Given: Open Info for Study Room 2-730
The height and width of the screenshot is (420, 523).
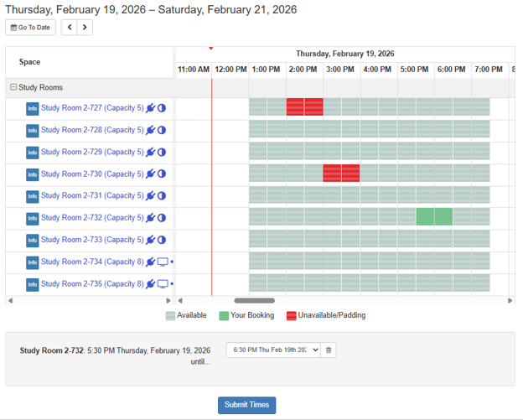Looking at the screenshot, I should point(33,174).
